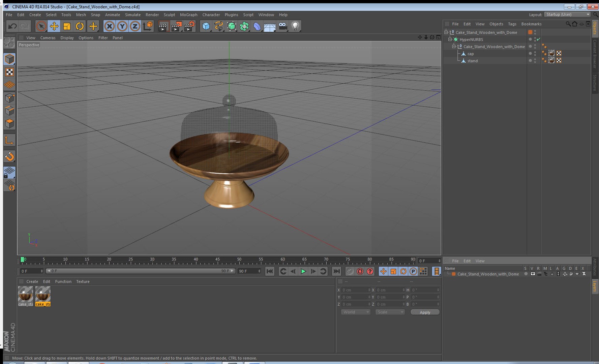Toggle X axis lock
Screen dimensions: 599x364
[x=109, y=26]
